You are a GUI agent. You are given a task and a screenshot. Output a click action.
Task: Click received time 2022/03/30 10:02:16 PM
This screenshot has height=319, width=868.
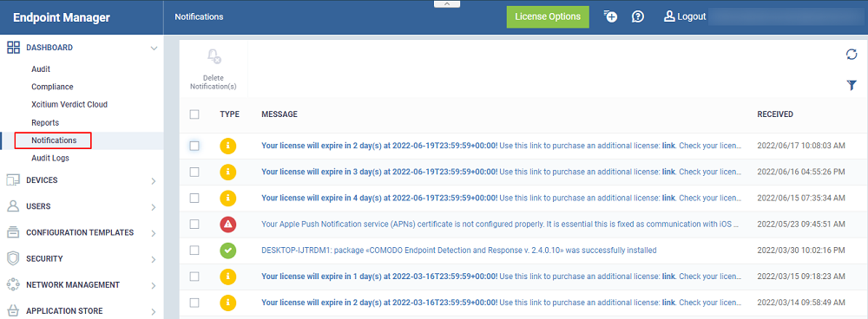tap(801, 251)
